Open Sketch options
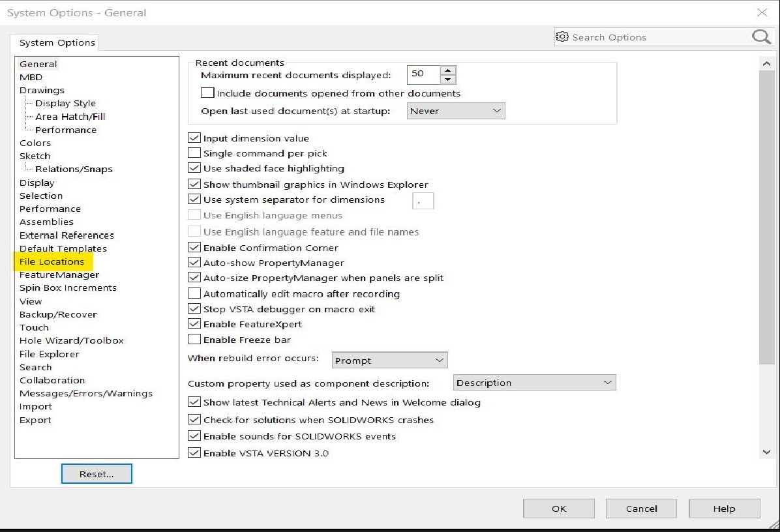The width and height of the screenshot is (780, 532). click(35, 156)
